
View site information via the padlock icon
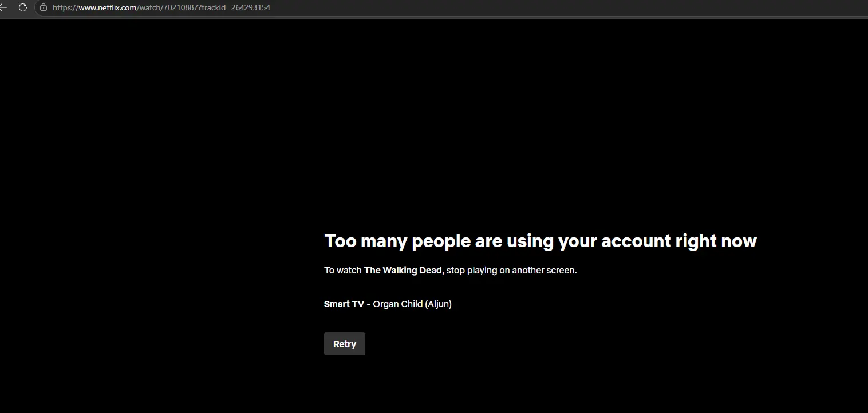pyautogui.click(x=43, y=7)
